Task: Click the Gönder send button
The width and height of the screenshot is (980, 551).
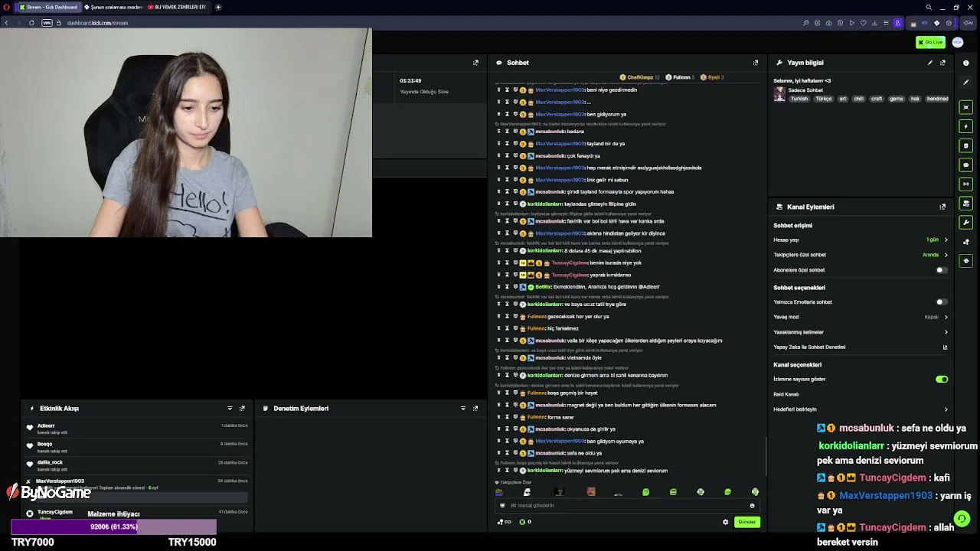Action: 746,522
